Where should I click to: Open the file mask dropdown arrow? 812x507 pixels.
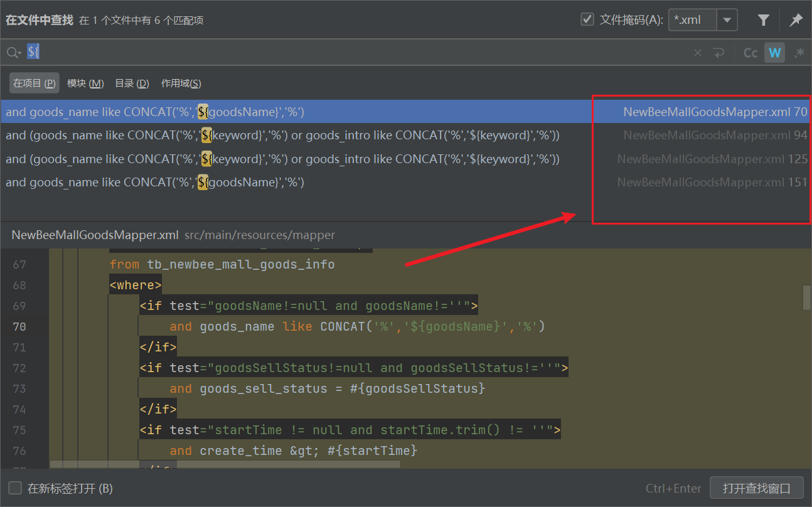[727, 20]
